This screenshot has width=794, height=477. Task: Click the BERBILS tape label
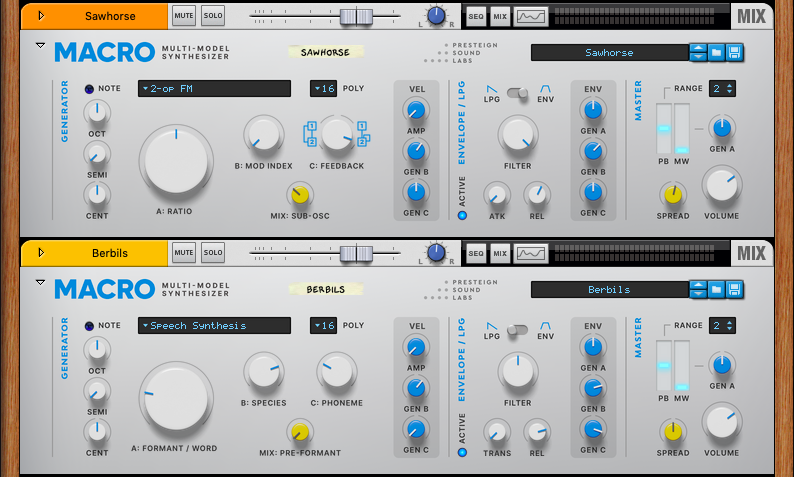click(326, 289)
